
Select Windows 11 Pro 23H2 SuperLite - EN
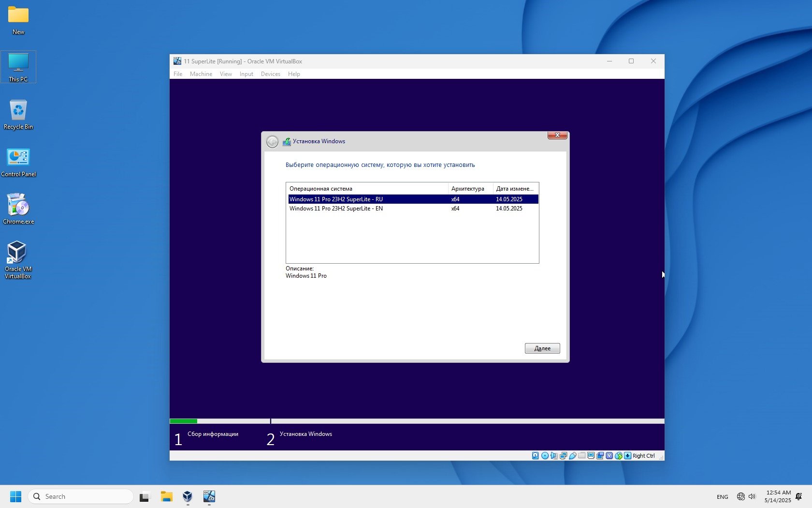336,209
